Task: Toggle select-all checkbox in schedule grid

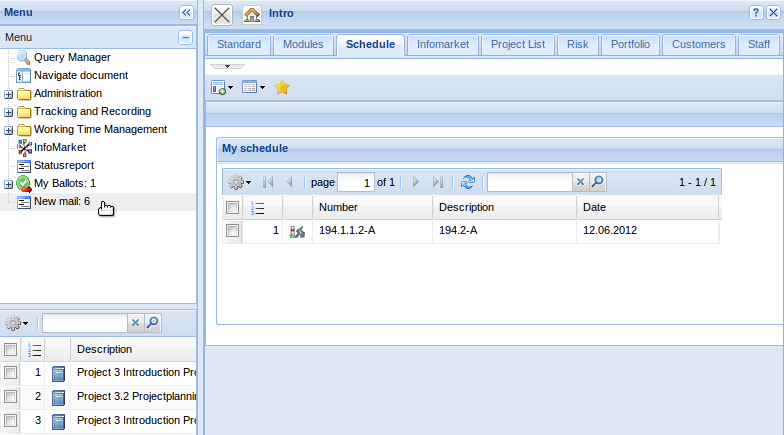Action: (232, 208)
